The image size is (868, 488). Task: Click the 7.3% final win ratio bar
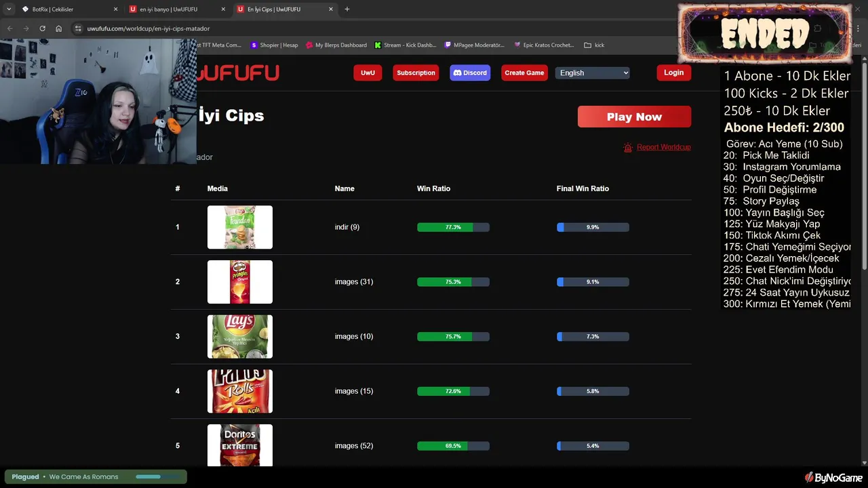(x=593, y=336)
